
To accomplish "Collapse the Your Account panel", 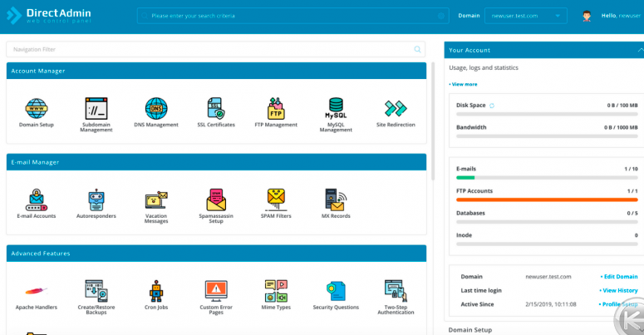I will [x=629, y=50].
